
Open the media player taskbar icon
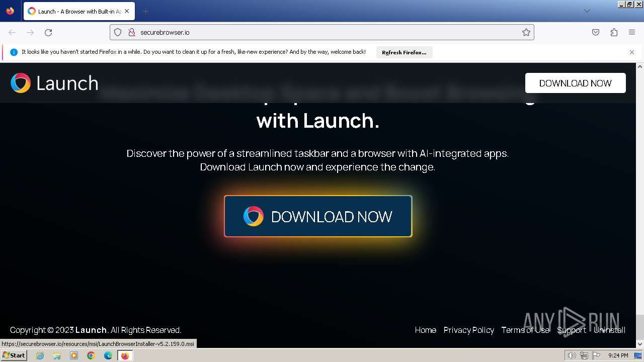tap(74, 355)
